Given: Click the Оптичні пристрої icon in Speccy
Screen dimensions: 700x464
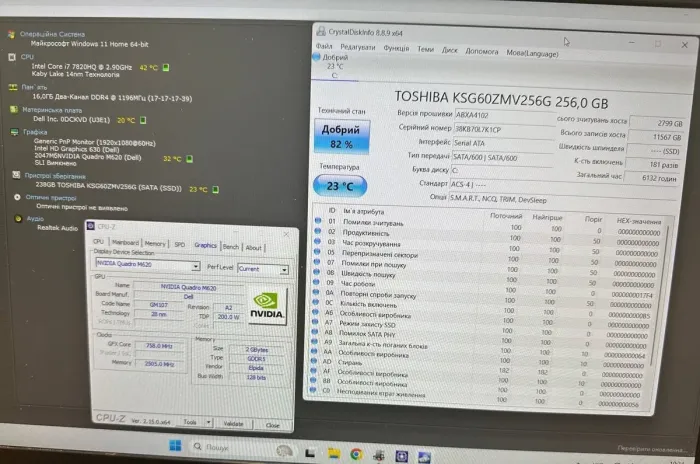Looking at the screenshot, I should click(x=17, y=197).
